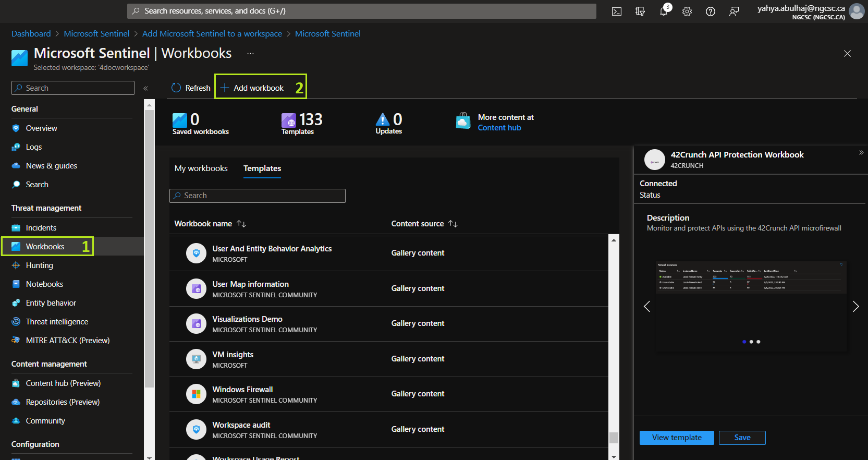Click the sidebar scrollbar up arrow
Viewport: 868px width, 460px height.
pyautogui.click(x=150, y=105)
